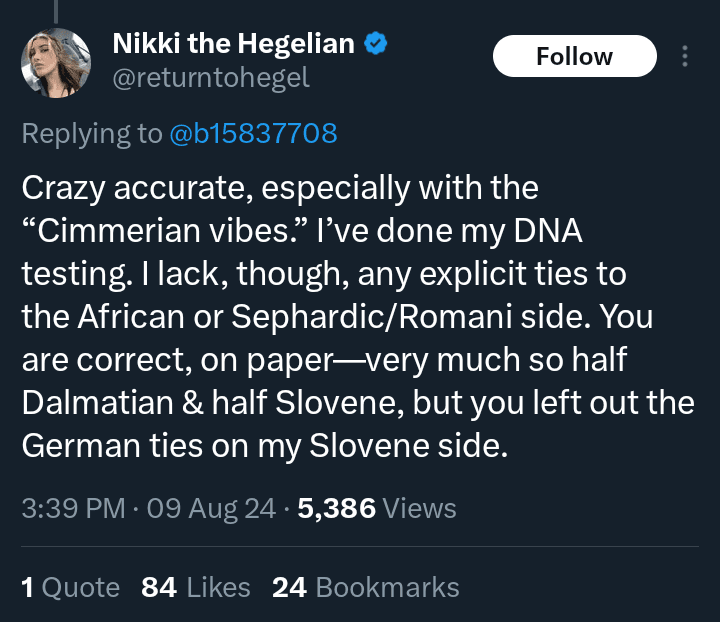Click the "Replying to" label text

point(92,133)
